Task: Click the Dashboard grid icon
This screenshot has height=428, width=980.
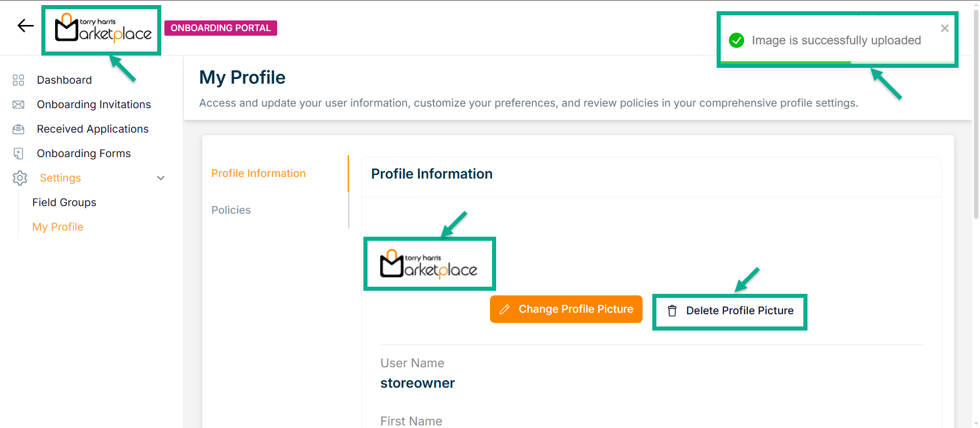Action: coord(18,80)
